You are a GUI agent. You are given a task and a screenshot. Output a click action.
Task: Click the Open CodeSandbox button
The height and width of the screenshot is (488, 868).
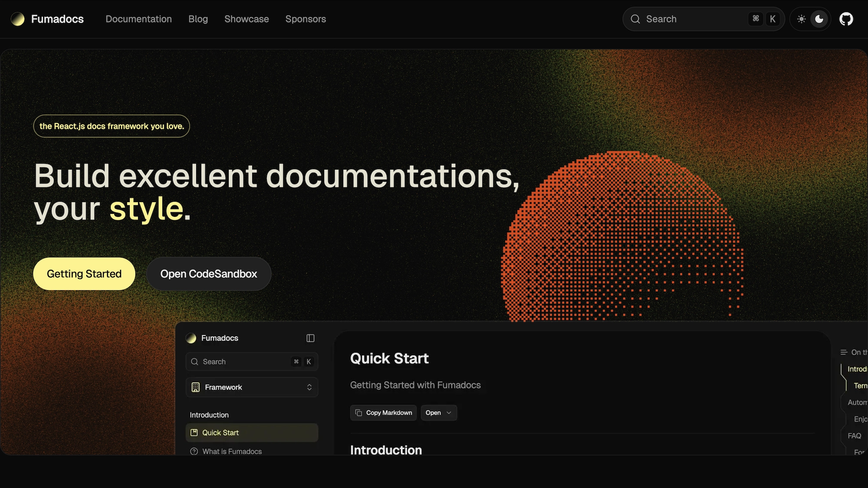pos(209,274)
